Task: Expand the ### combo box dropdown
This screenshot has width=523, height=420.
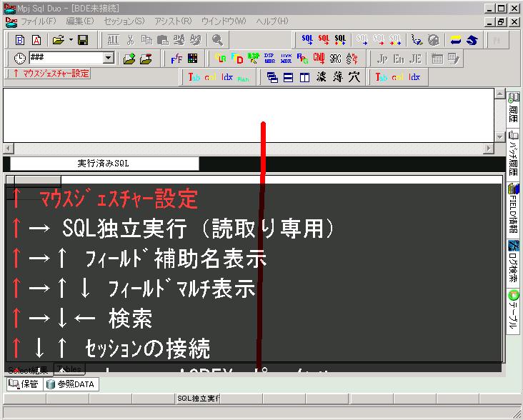Action: coord(109,59)
